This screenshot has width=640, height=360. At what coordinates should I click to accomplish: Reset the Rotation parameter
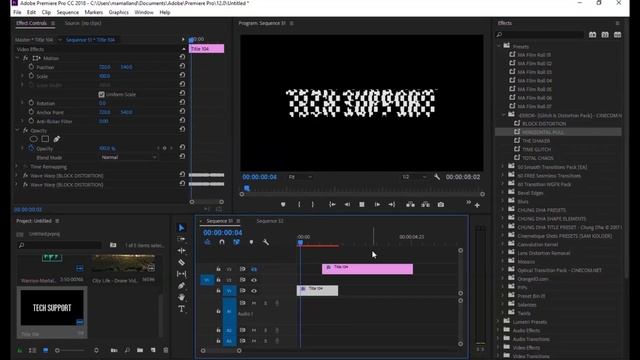coord(182,102)
